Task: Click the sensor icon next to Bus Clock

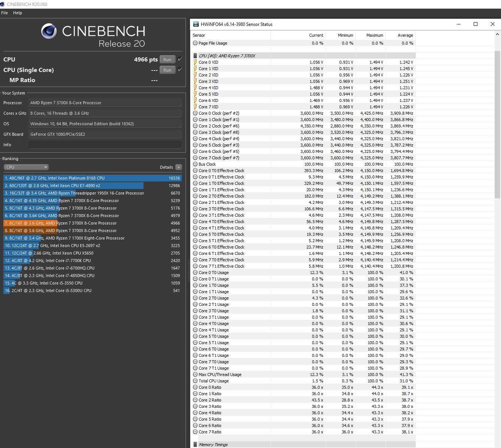Action: [x=195, y=164]
